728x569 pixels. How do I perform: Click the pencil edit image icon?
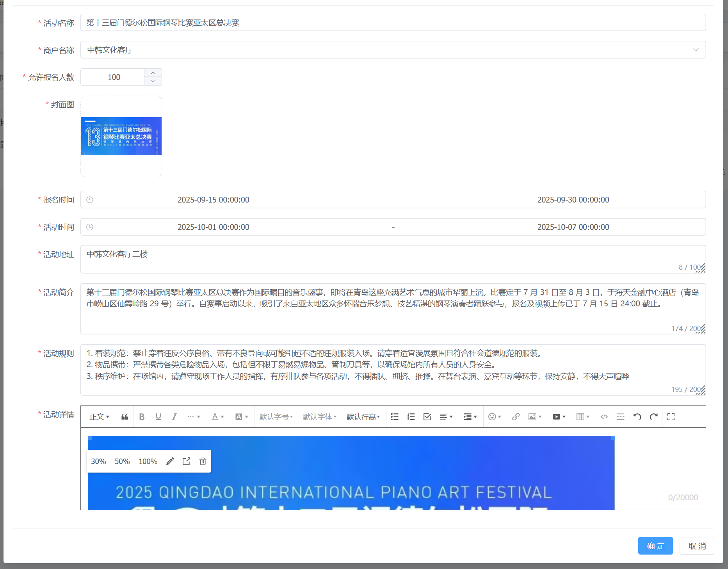pos(170,461)
